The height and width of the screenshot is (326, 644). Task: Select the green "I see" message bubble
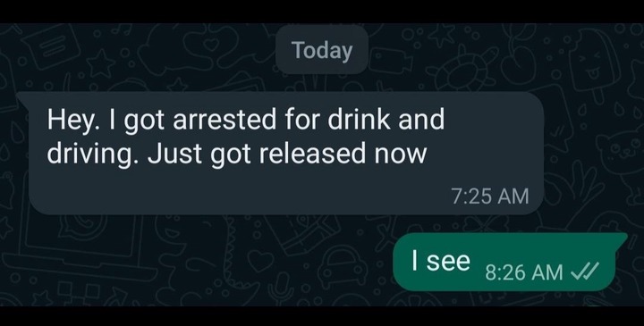click(x=510, y=262)
